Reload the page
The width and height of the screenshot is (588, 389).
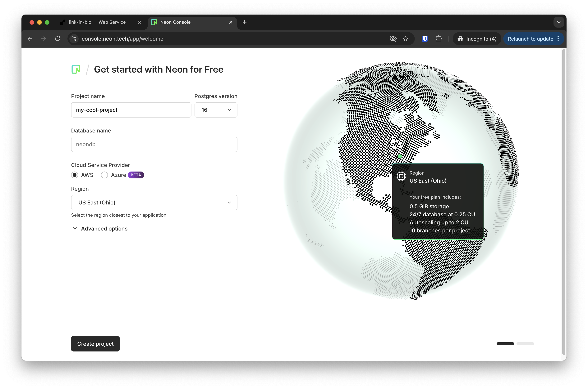pyautogui.click(x=57, y=39)
